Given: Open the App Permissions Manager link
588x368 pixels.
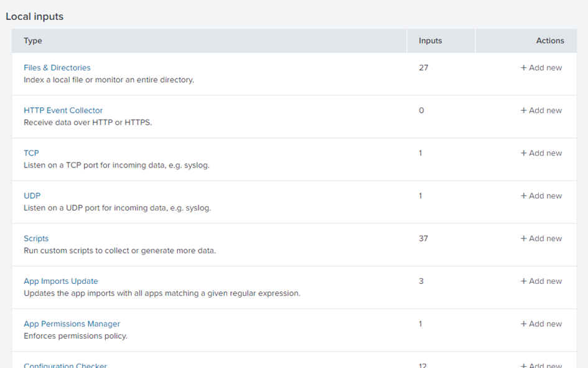Looking at the screenshot, I should pos(72,324).
